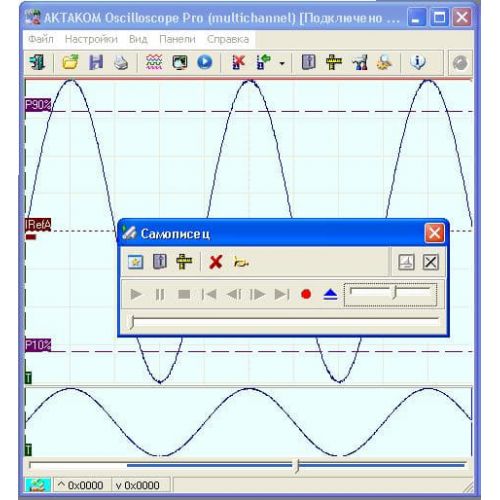The height and width of the screenshot is (500, 500).
Task: Click the printer icon in toolbar
Action: tap(121, 62)
